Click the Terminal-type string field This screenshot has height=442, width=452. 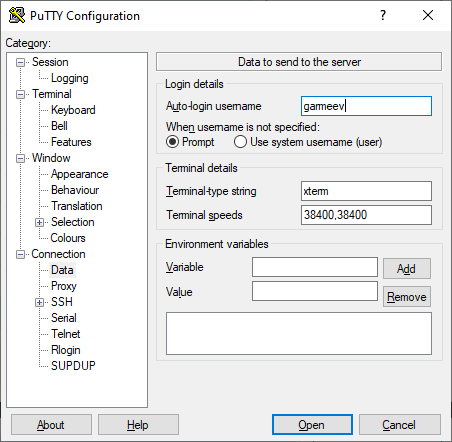(366, 191)
